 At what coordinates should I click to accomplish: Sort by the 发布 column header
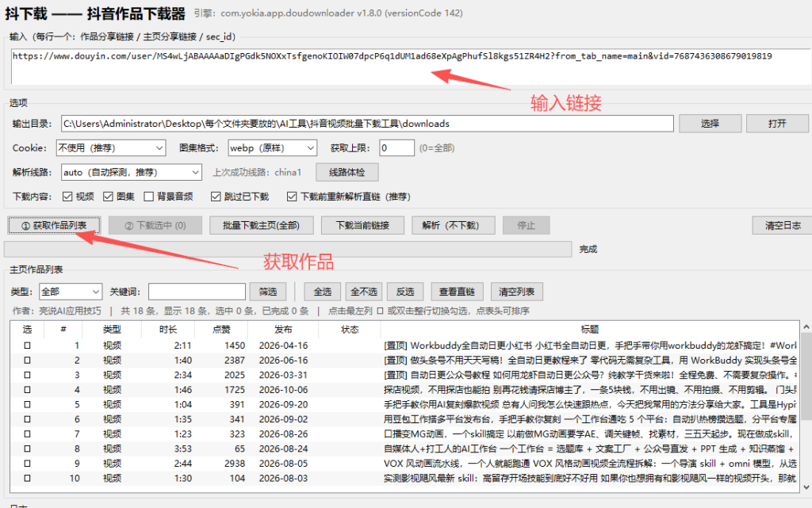283,330
